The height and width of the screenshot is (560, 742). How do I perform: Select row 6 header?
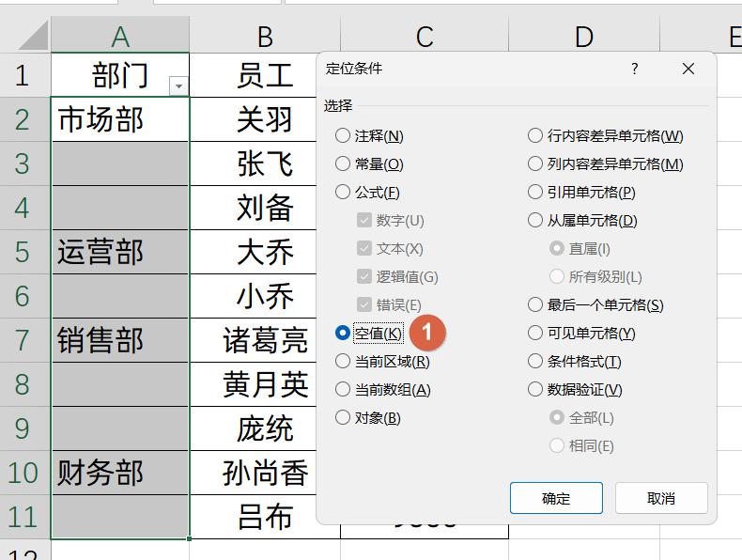(24, 296)
